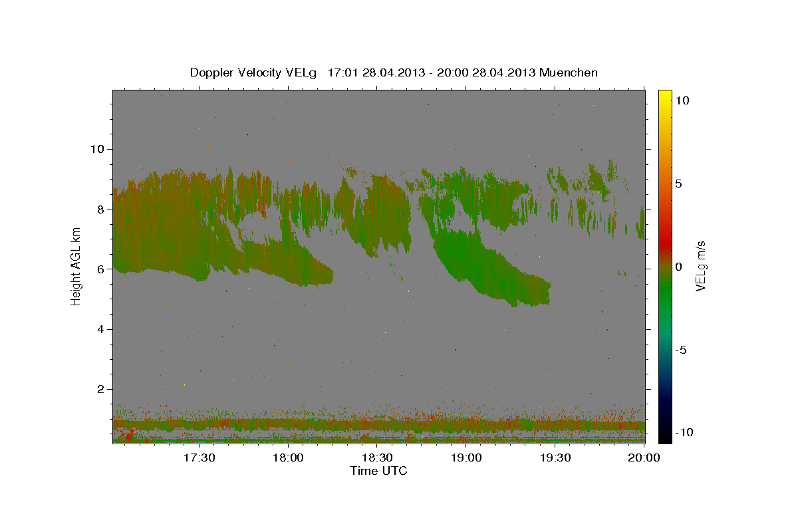Click the height axis label '4'
Screen dimensions: 798x532
point(100,329)
